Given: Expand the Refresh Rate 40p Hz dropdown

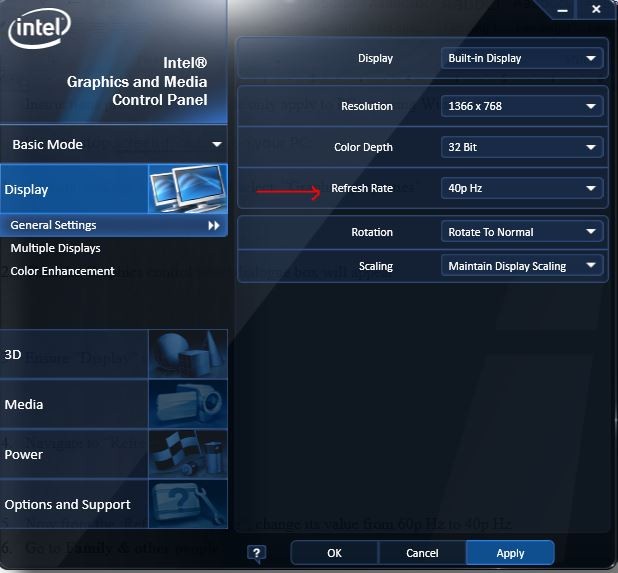Looking at the screenshot, I should (x=522, y=188).
